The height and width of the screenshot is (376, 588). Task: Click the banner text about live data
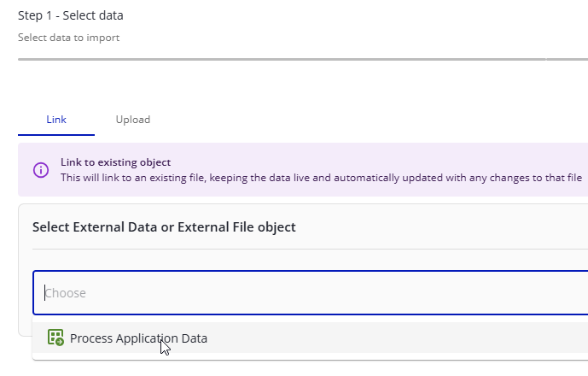point(321,178)
